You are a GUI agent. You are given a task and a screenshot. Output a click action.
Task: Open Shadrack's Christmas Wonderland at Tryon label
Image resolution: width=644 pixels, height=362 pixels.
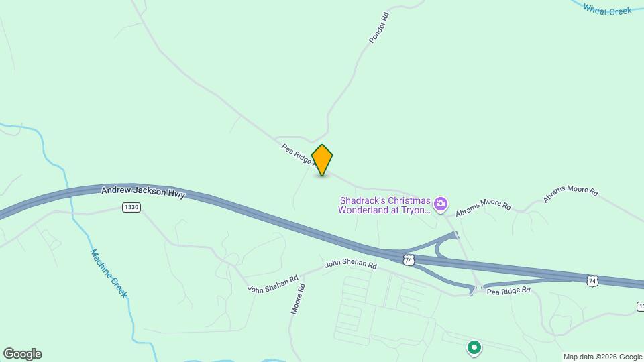384,205
